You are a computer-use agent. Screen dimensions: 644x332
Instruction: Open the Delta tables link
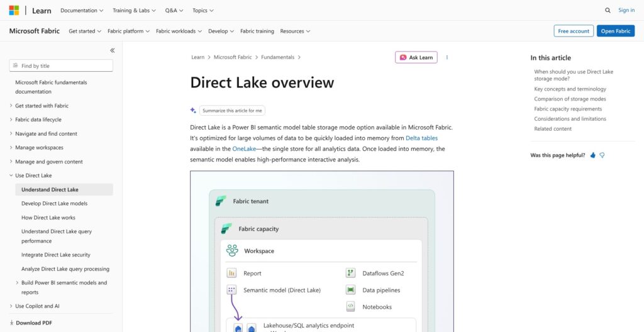422,138
